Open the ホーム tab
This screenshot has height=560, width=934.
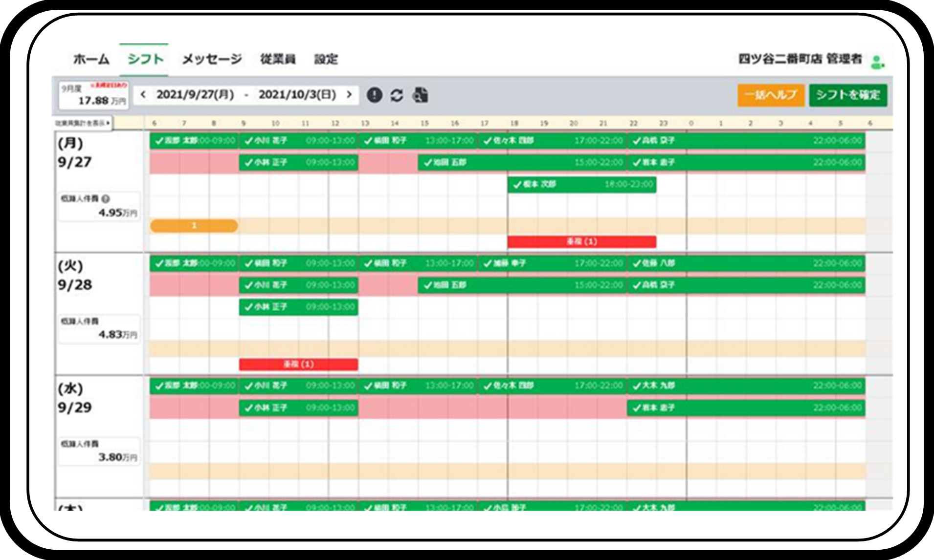click(91, 60)
